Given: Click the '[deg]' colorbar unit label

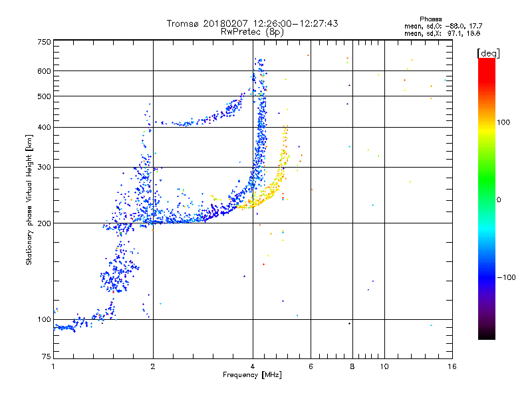Looking at the screenshot, I should point(488,53).
